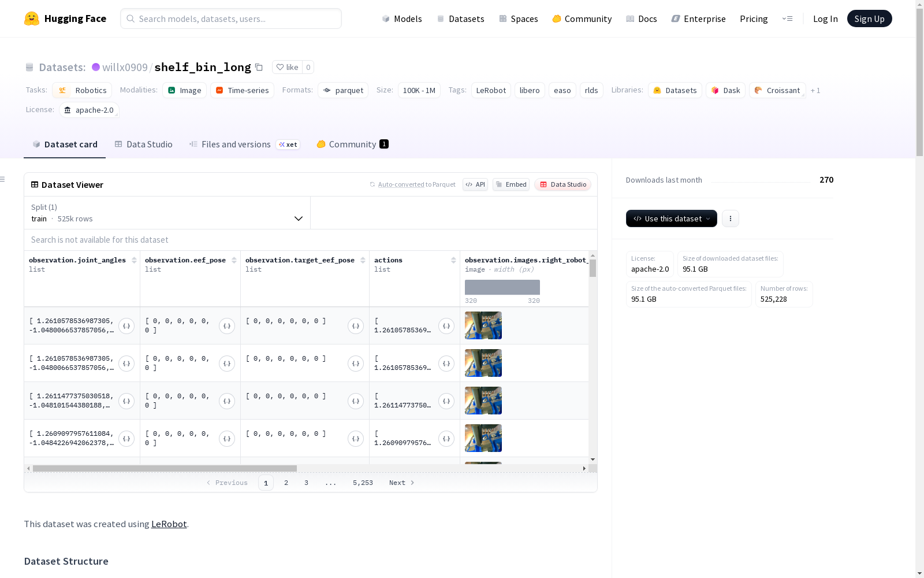924x578 pixels.
Task: Open Data Studio from viewer header
Action: tap(563, 184)
